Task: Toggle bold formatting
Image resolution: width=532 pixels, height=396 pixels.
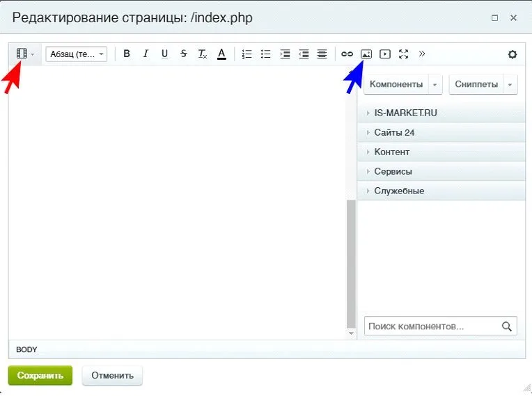Action: 127,54
